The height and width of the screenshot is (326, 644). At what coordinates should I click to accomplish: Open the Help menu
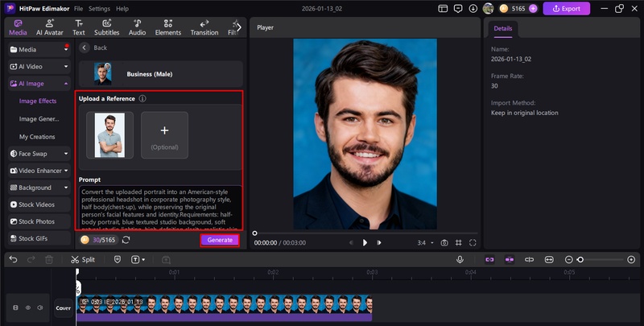pos(122,9)
